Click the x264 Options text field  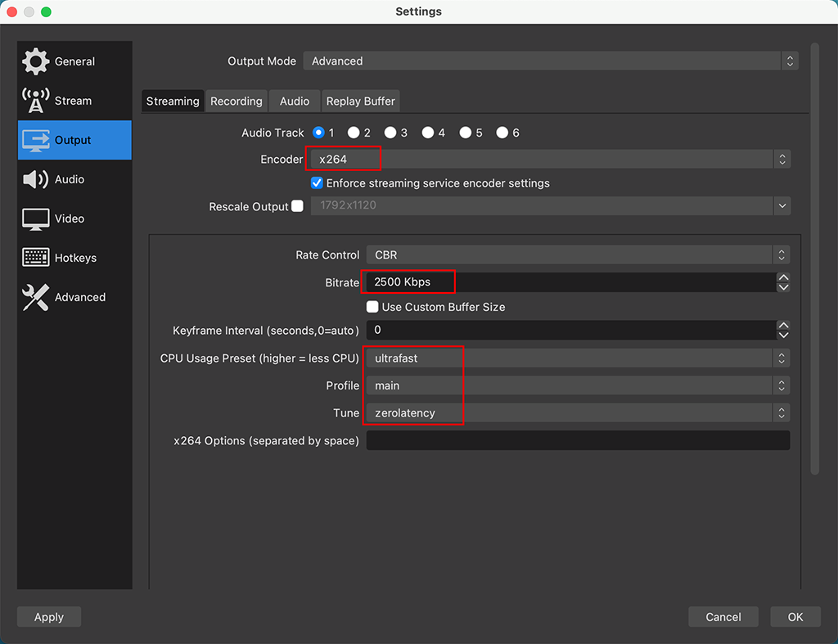click(579, 440)
